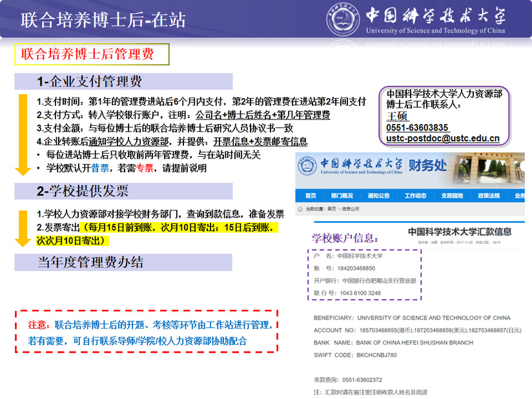Screen dimensions: 532x399
Task: Click the home icon beside 当前位置
Action: tap(300, 209)
